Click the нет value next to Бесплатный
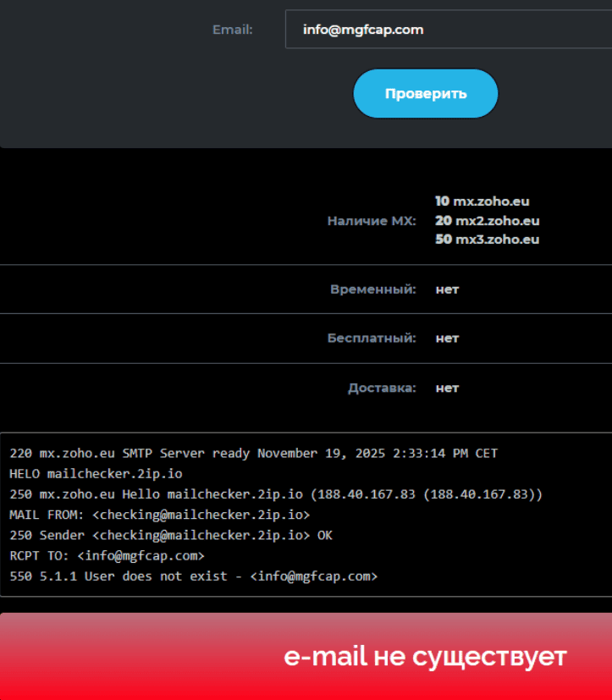Screen dimensions: 612x700 tap(447, 339)
